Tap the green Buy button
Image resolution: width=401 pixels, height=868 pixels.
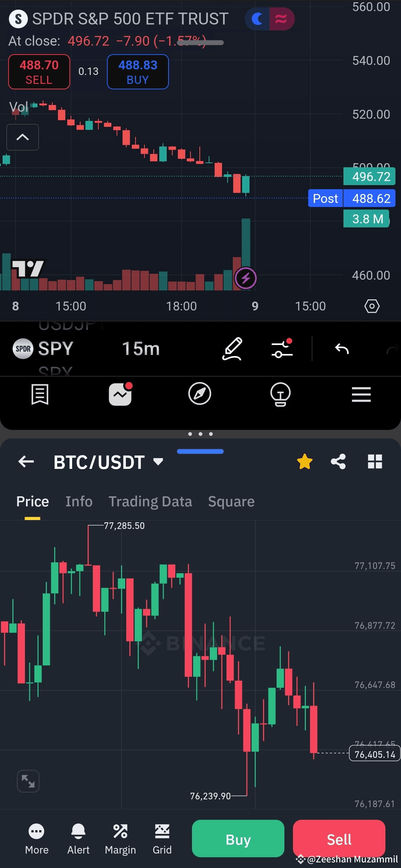click(238, 838)
